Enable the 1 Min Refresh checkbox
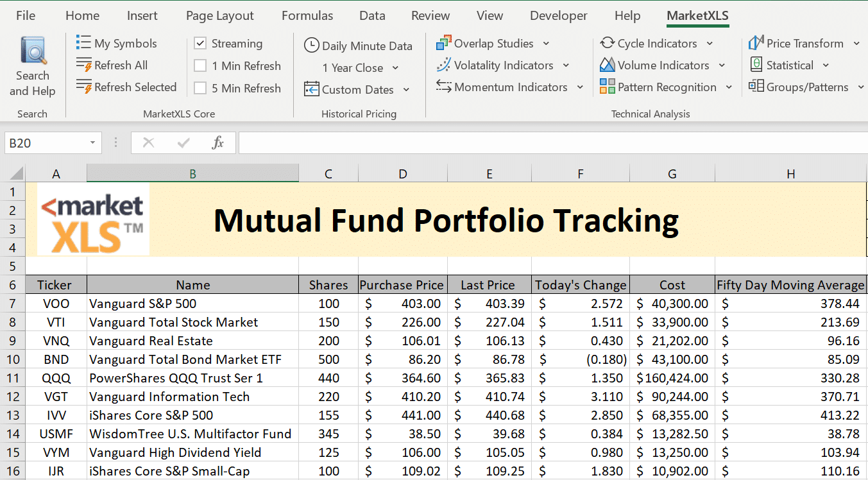Screen dimensions: 868x480 [200, 65]
